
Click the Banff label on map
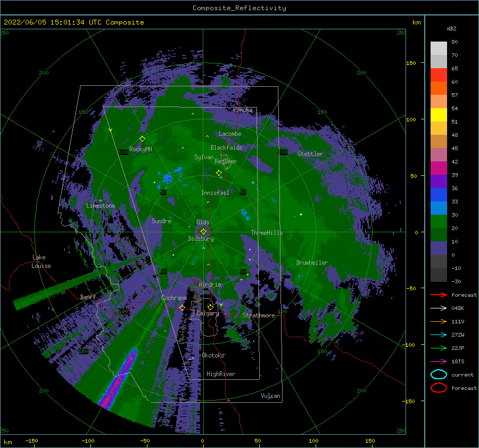click(88, 297)
